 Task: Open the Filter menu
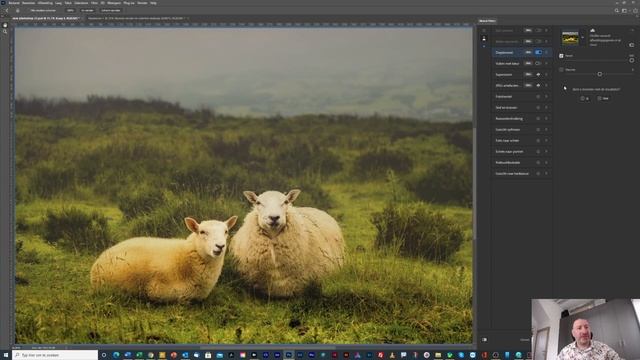click(94, 3)
